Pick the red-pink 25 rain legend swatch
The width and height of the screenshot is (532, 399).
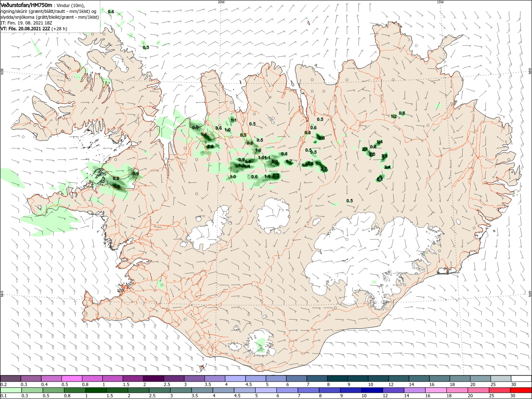[499, 390]
